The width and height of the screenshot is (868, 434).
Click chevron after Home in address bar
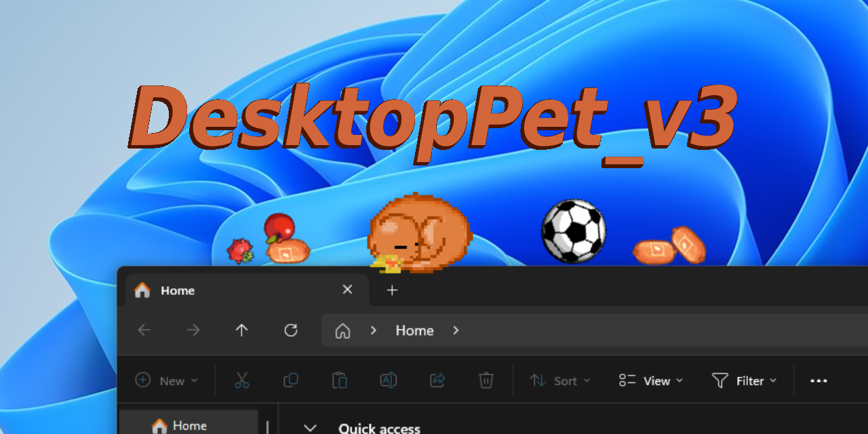click(x=456, y=330)
